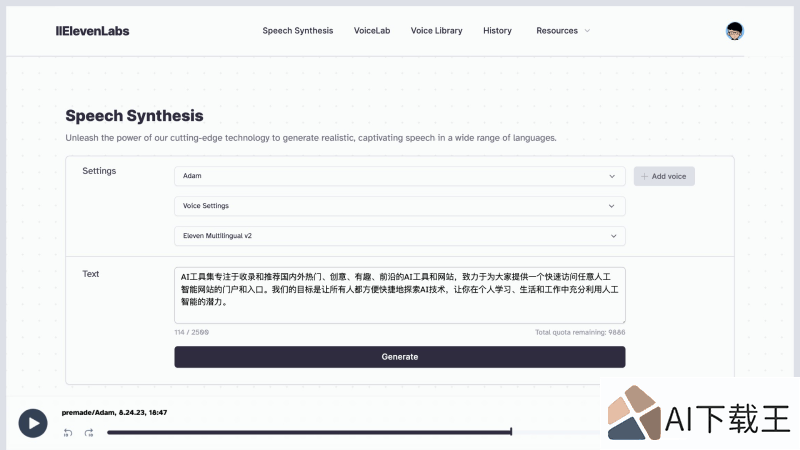This screenshot has height=450, width=800.
Task: Rewind audio with the skip-back icon
Action: click(x=68, y=433)
